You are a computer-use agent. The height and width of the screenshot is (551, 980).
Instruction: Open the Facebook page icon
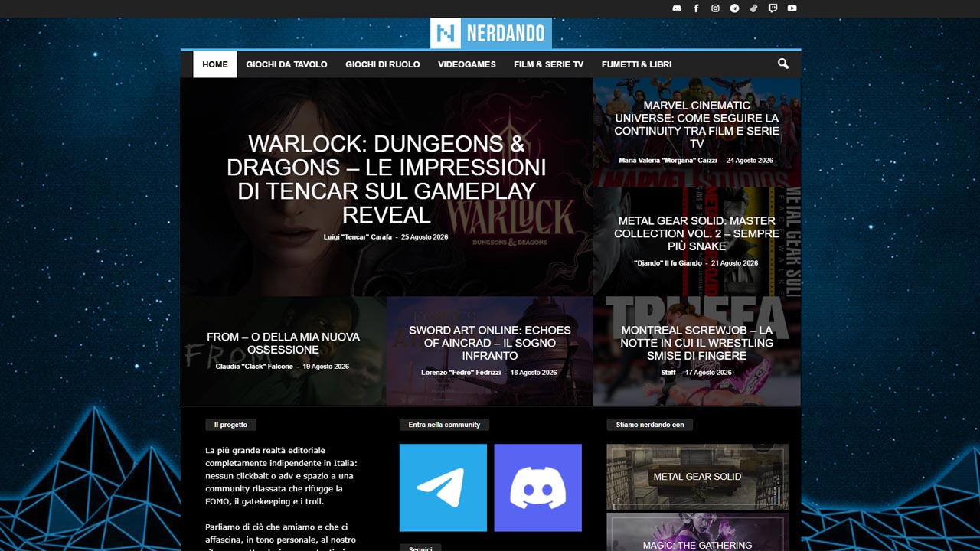pos(696,8)
